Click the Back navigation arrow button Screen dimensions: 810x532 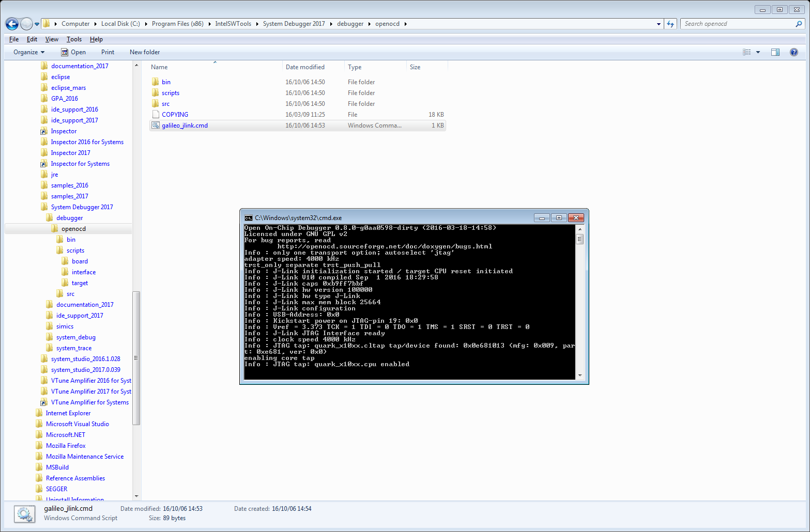pos(12,24)
